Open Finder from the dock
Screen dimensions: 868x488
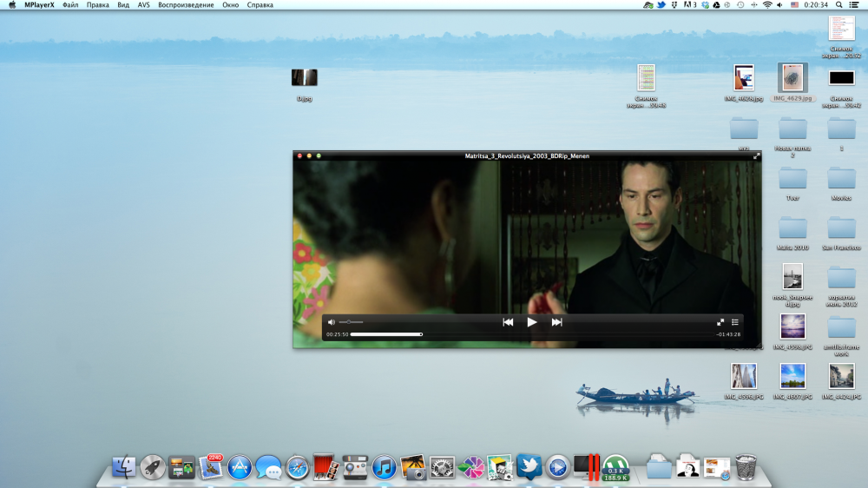(123, 467)
